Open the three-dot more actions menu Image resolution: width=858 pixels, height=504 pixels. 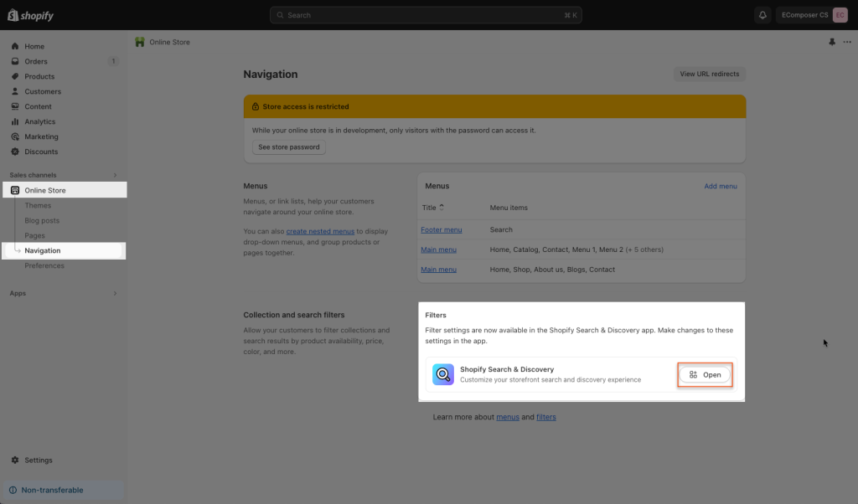[x=847, y=42]
